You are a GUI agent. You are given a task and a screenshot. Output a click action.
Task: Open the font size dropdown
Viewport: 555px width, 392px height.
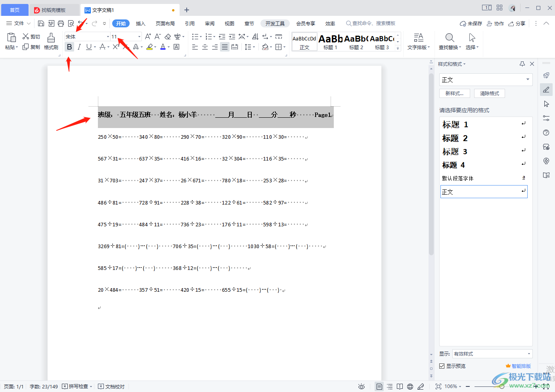point(139,36)
